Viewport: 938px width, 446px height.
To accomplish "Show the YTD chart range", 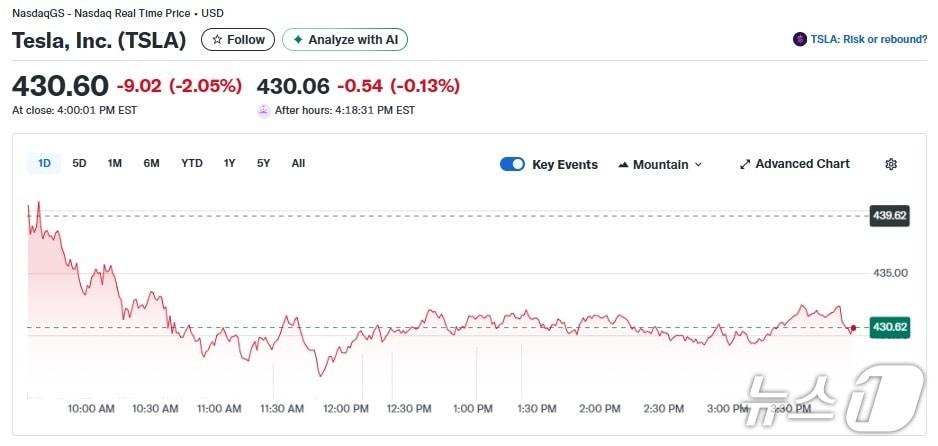I will (192, 163).
